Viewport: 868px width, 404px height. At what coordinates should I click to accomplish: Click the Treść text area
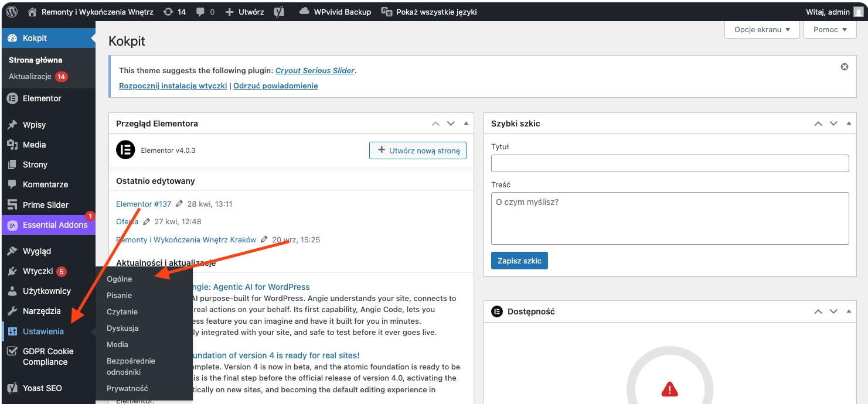tap(670, 218)
